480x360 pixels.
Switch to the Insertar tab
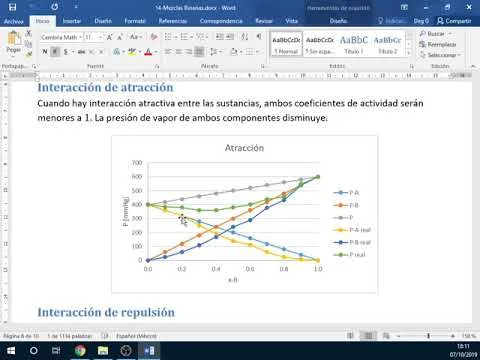coord(72,21)
